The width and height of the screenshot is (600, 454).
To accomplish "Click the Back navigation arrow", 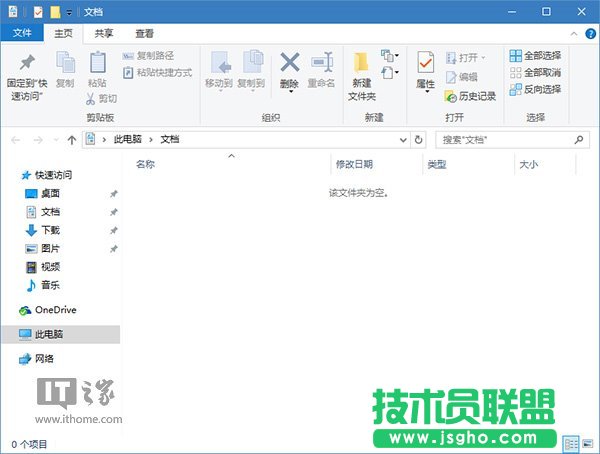I will [16, 140].
